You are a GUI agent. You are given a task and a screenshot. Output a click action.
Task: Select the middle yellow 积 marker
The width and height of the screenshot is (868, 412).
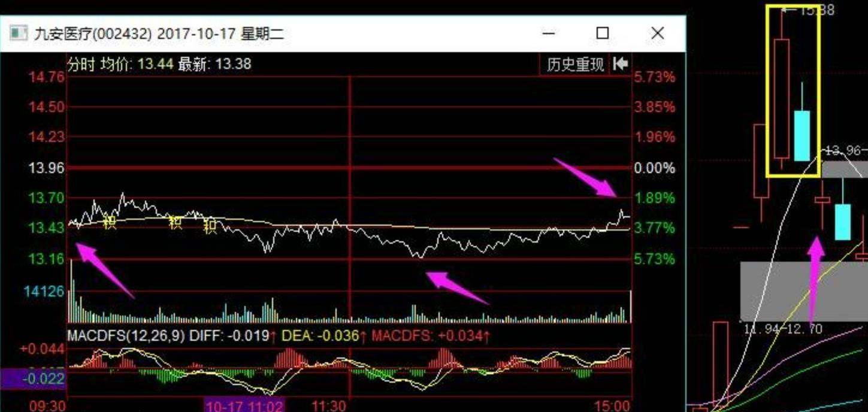175,223
